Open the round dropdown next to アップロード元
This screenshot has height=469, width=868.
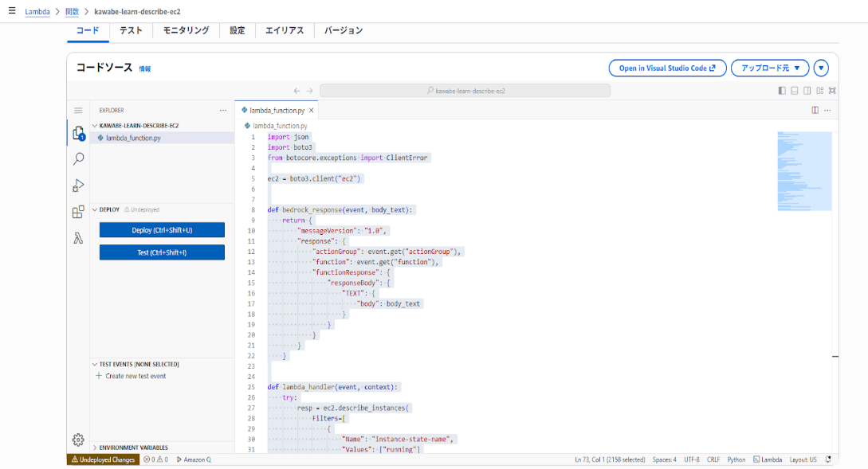tap(821, 68)
